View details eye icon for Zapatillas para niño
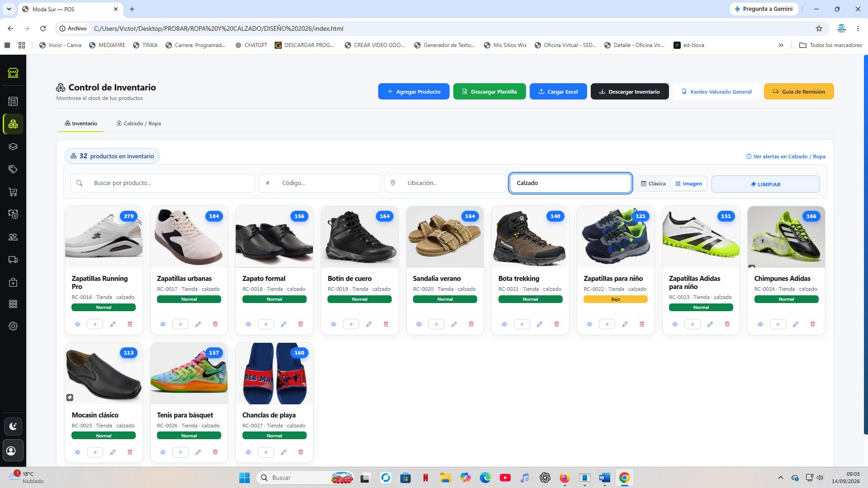The image size is (868, 488). point(589,324)
